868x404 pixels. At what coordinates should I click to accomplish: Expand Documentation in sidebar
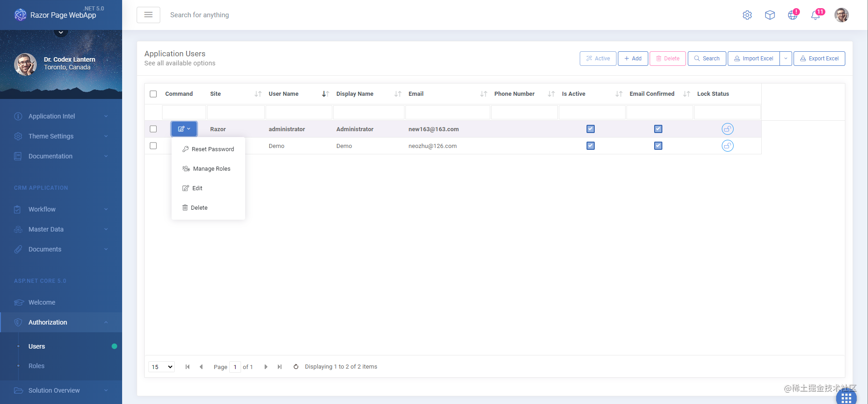point(61,156)
